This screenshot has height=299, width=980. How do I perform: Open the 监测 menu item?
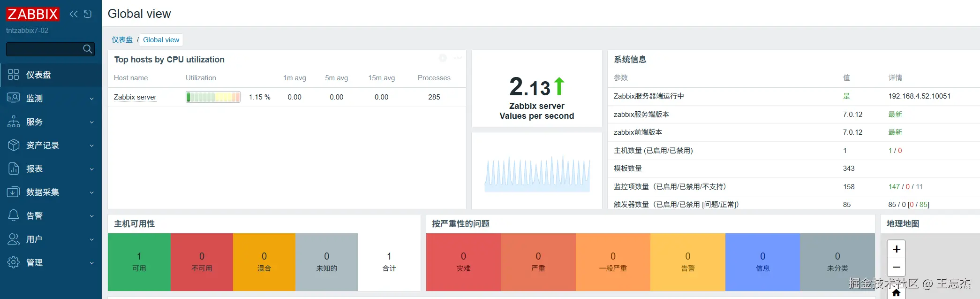pos(51,98)
